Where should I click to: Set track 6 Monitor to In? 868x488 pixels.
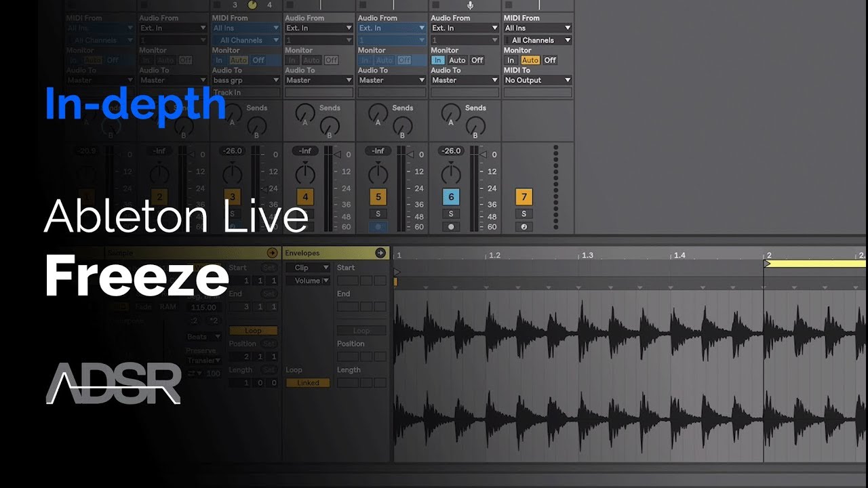pos(438,60)
